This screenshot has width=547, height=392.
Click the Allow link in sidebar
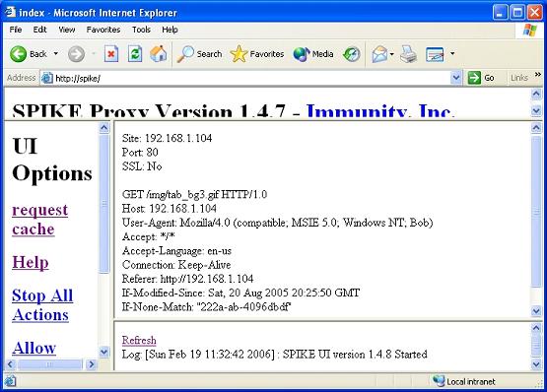pyautogui.click(x=34, y=348)
